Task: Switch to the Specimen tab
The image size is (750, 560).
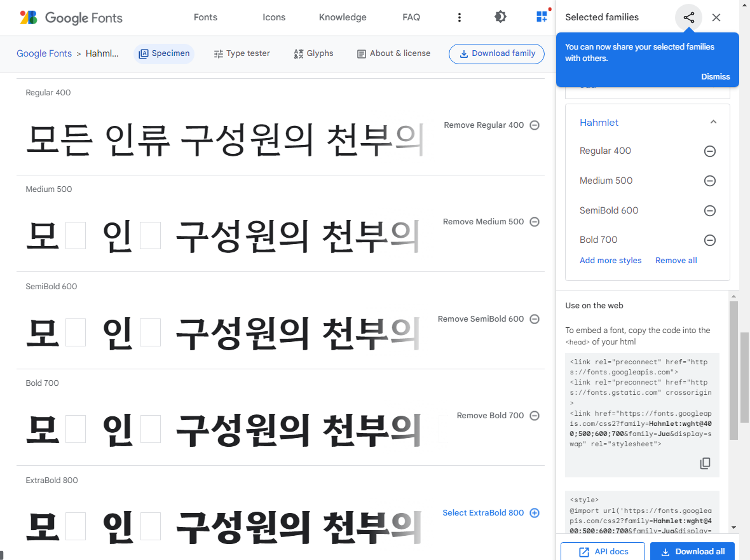Action: pos(164,53)
